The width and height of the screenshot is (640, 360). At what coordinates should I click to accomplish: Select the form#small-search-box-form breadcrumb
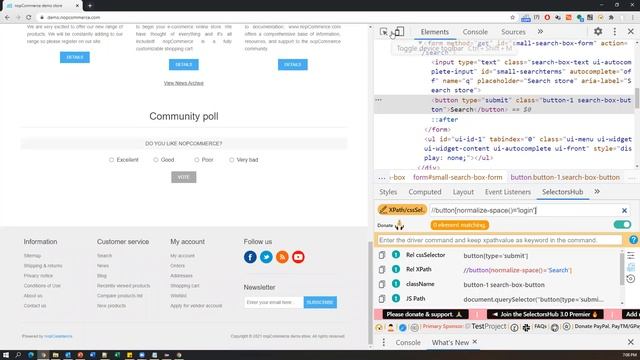coord(458,177)
